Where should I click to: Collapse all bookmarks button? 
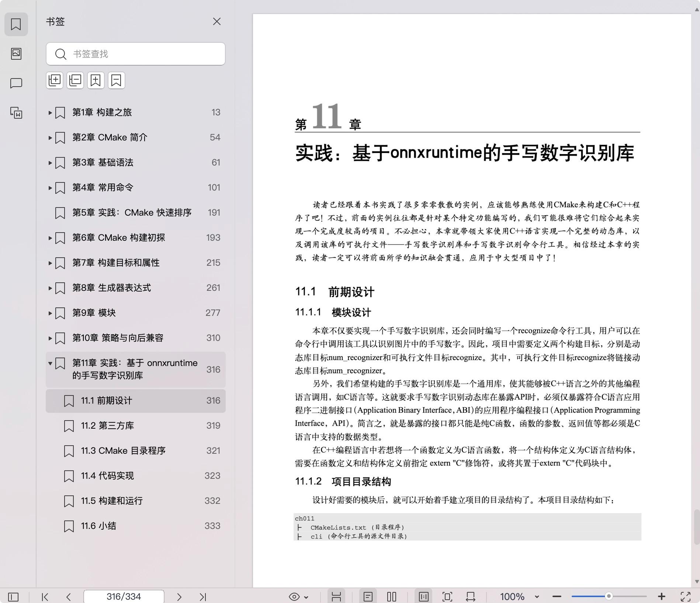pos(75,80)
